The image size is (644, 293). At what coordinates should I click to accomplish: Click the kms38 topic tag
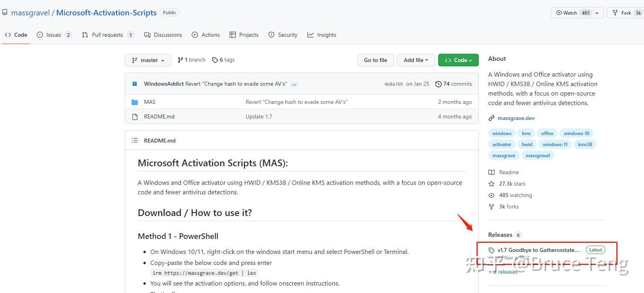click(585, 145)
